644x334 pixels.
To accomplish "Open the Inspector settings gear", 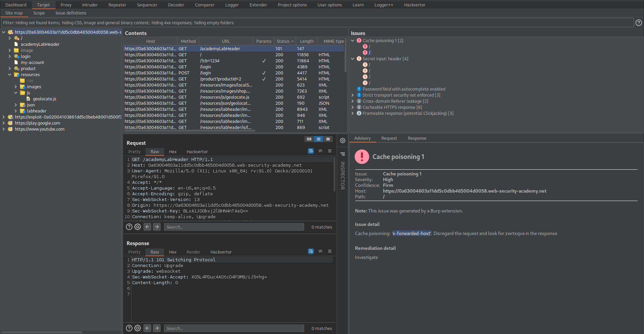I will pos(343,141).
